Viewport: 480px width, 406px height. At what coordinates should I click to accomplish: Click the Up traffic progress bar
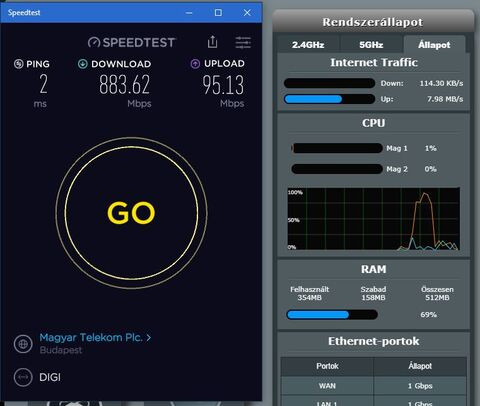pos(329,99)
